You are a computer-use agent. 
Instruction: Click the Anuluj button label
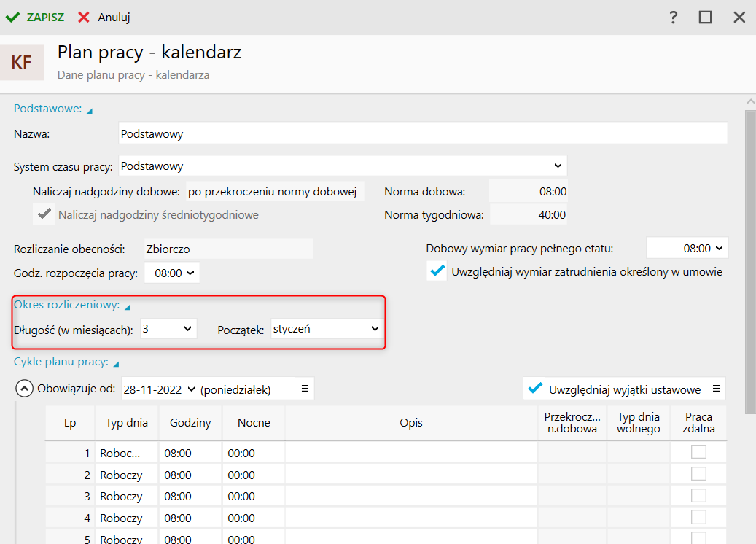pyautogui.click(x=114, y=17)
